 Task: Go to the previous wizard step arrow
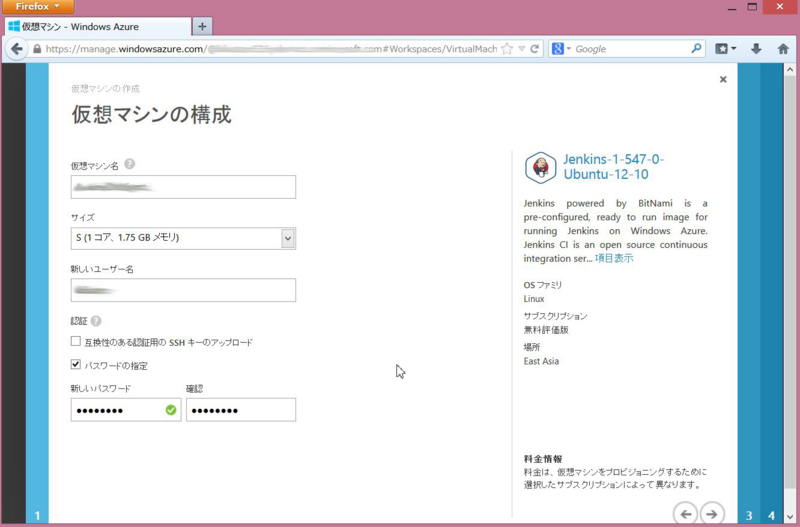pos(686,514)
